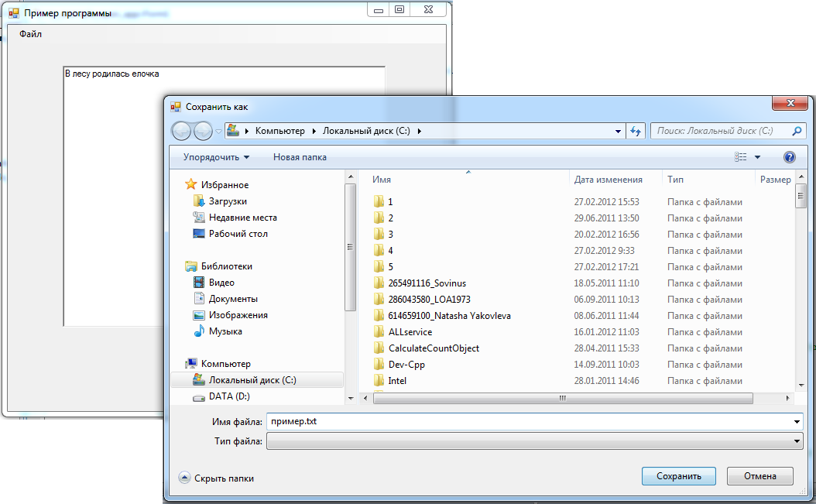
Task: Click the Сохранить button
Action: tap(679, 476)
